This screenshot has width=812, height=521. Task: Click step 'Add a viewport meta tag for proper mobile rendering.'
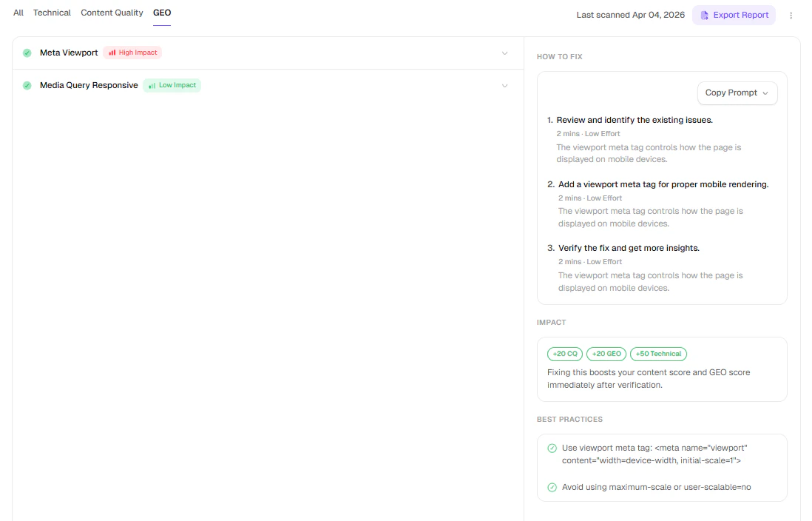[x=663, y=184]
